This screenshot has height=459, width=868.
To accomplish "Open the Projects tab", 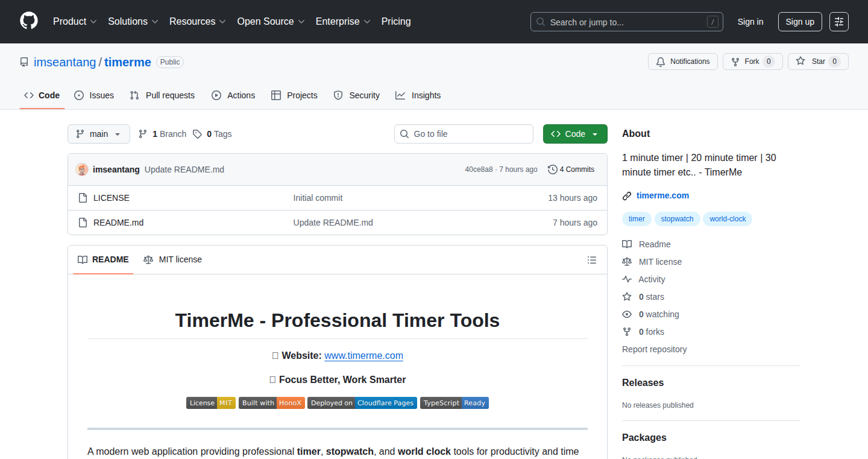I will click(x=294, y=95).
